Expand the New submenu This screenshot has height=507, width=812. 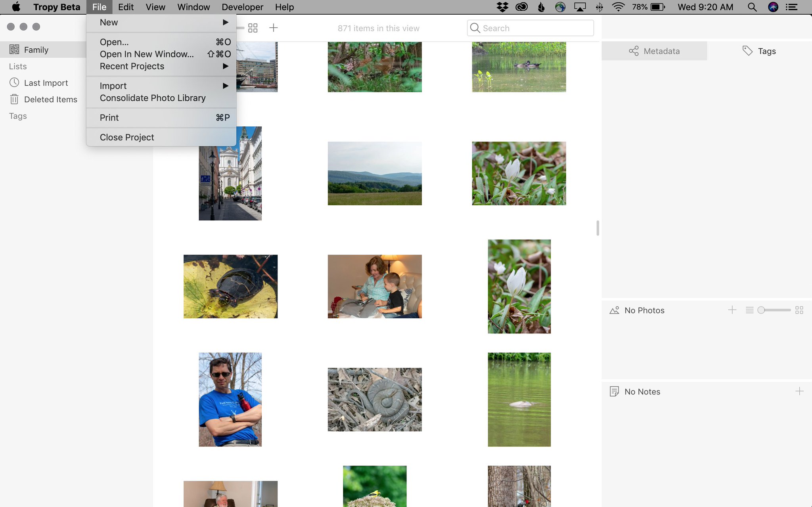(x=161, y=23)
